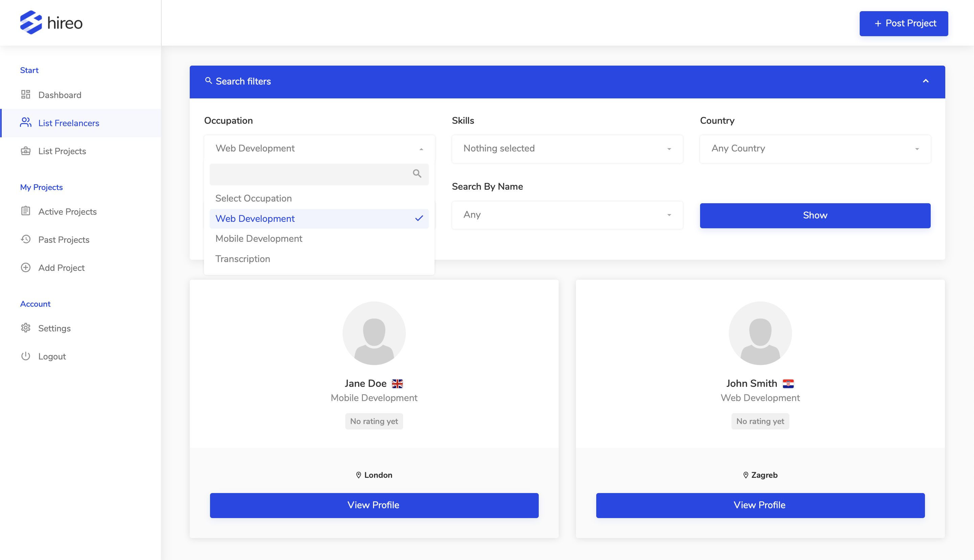Click the Account section heading
974x560 pixels.
36,304
